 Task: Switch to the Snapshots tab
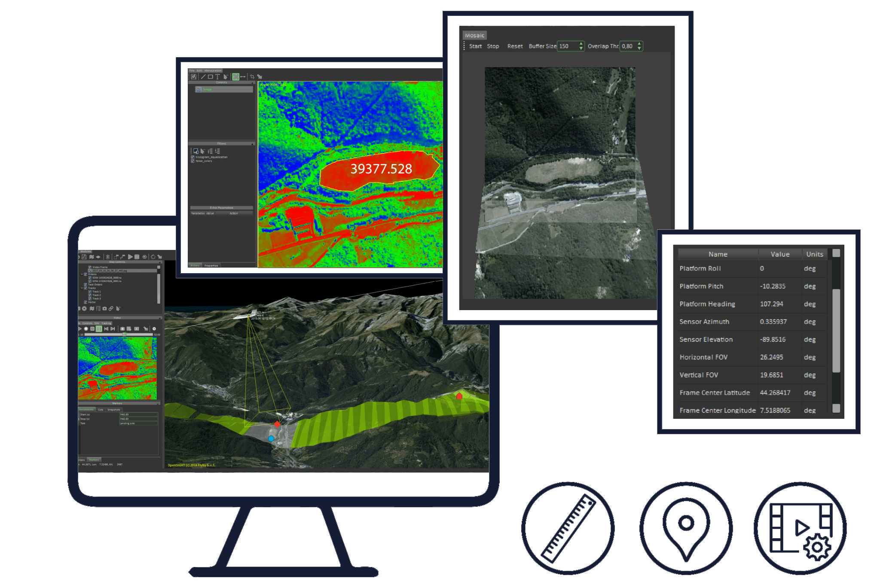[114, 410]
